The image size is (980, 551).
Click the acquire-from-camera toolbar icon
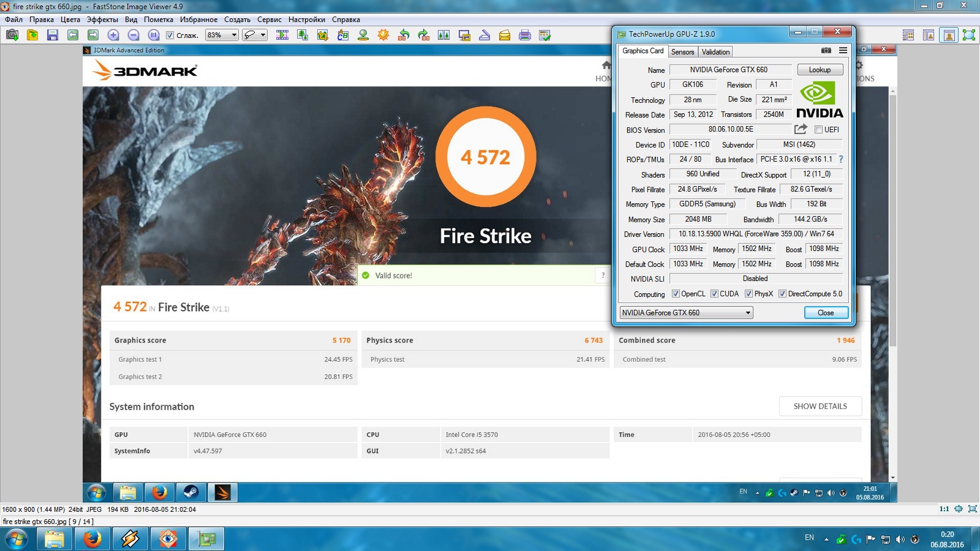pos(12,35)
